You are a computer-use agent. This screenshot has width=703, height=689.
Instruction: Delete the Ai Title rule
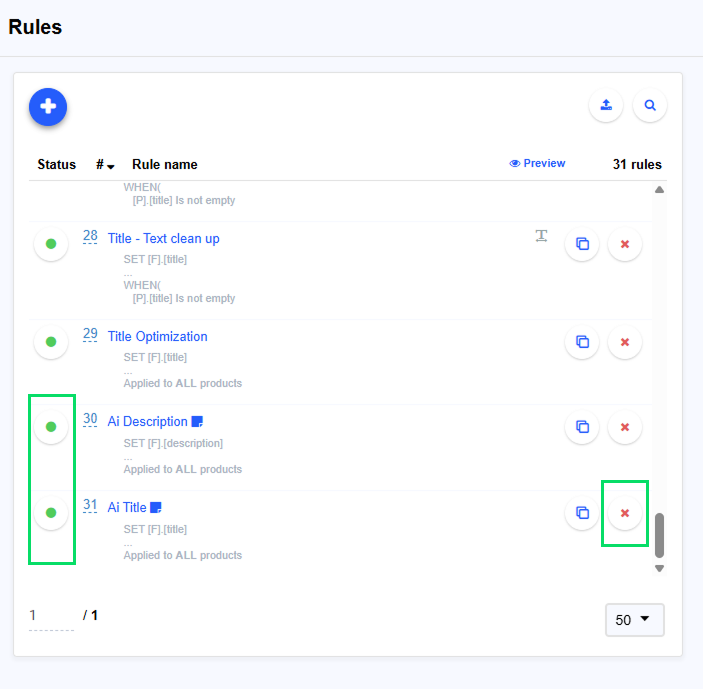(x=625, y=513)
